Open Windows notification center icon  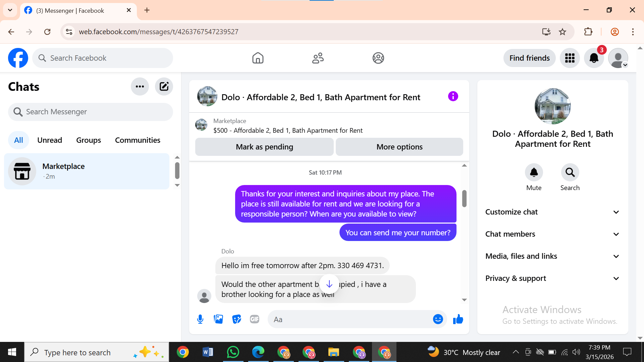point(627,352)
